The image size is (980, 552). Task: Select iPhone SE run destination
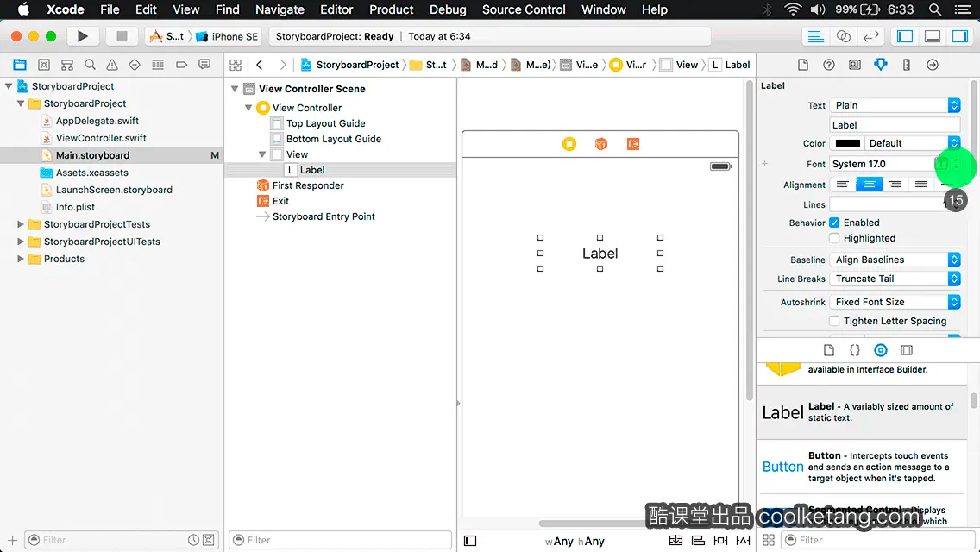(228, 36)
